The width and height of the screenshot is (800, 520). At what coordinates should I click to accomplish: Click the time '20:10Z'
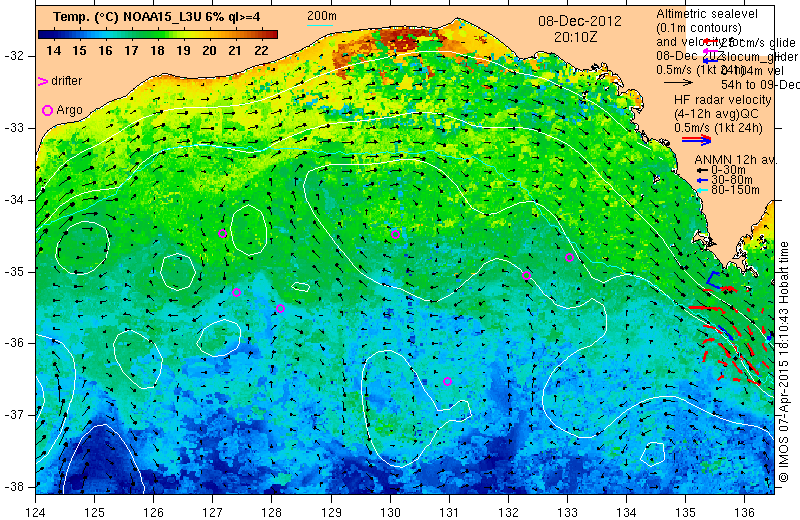tap(576, 37)
